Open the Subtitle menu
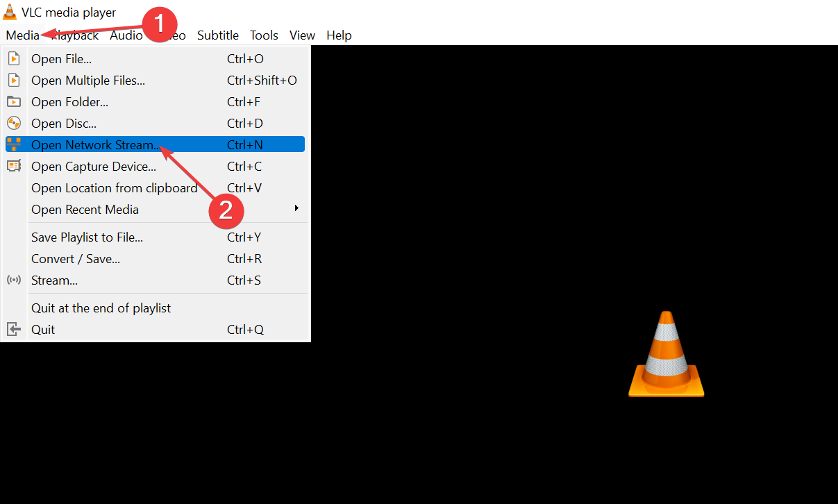Viewport: 838px width, 504px height. point(218,35)
